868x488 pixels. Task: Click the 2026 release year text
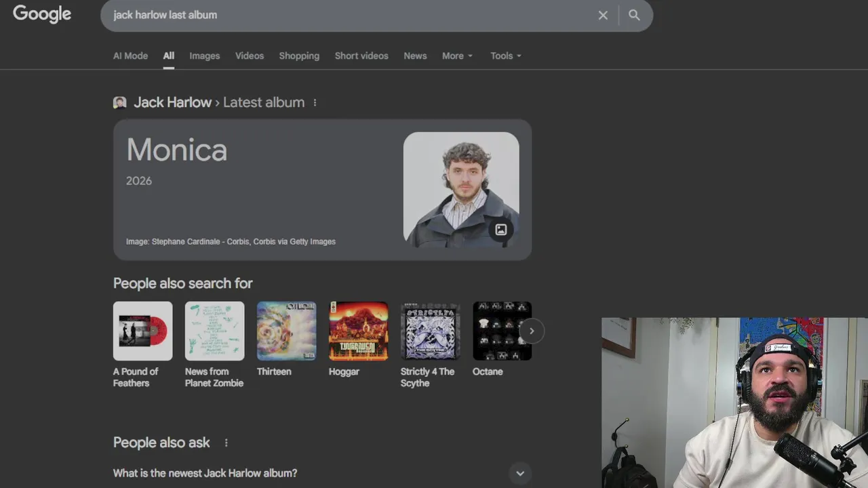coord(139,181)
